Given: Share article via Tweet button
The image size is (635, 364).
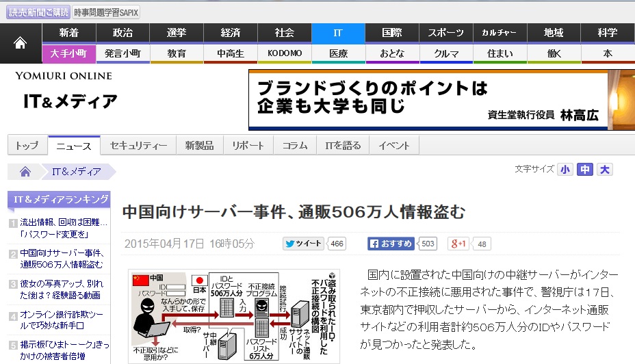Looking at the screenshot, I should point(303,244).
